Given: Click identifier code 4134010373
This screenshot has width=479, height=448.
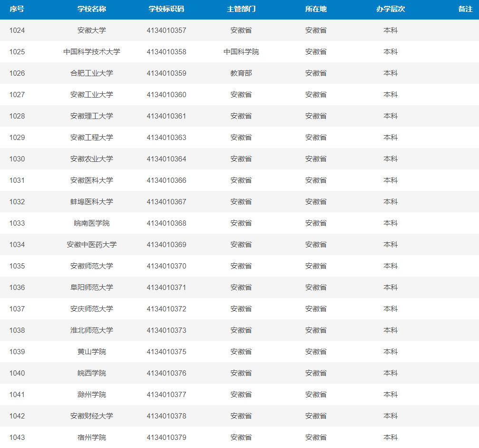Looking at the screenshot, I should pyautogui.click(x=166, y=330).
